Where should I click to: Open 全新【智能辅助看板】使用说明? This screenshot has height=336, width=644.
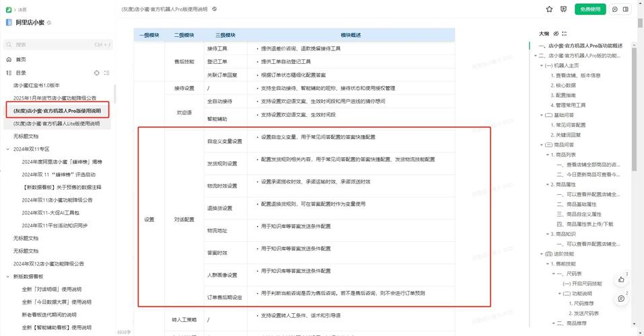[57, 327]
